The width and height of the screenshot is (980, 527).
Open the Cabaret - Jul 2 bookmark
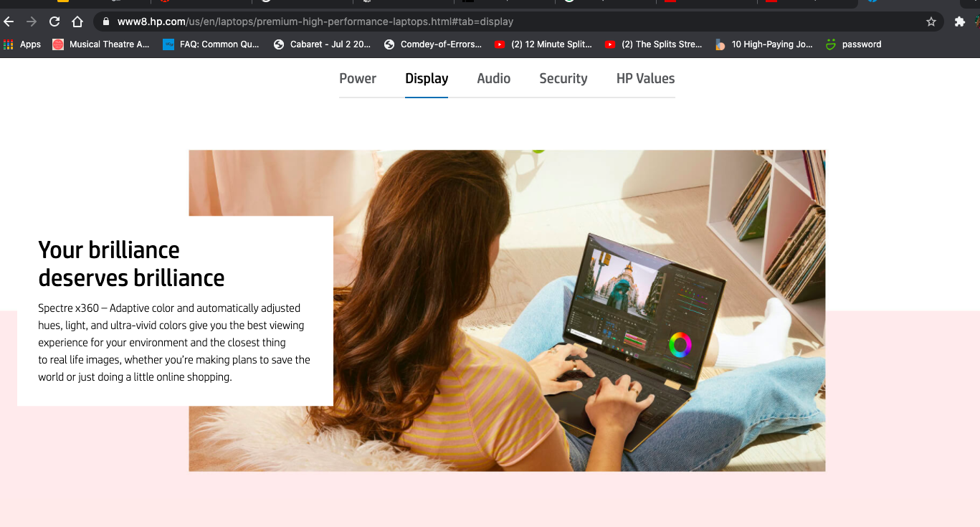pos(322,44)
